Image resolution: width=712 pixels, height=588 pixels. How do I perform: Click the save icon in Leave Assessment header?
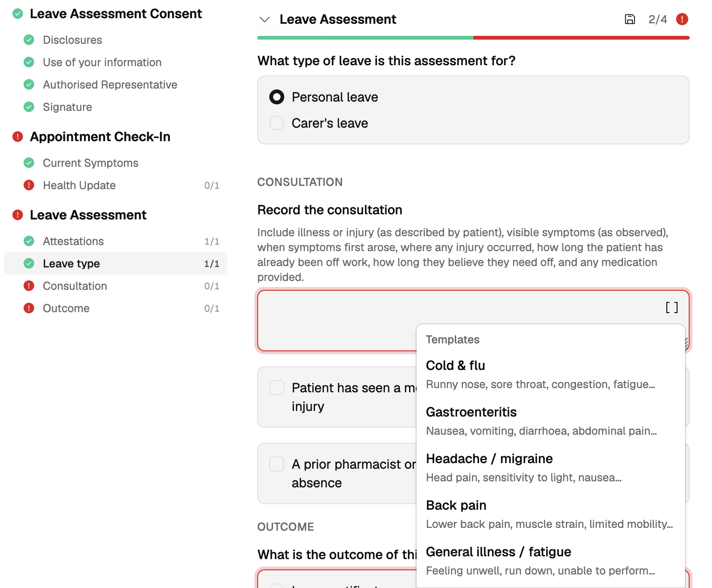630,19
